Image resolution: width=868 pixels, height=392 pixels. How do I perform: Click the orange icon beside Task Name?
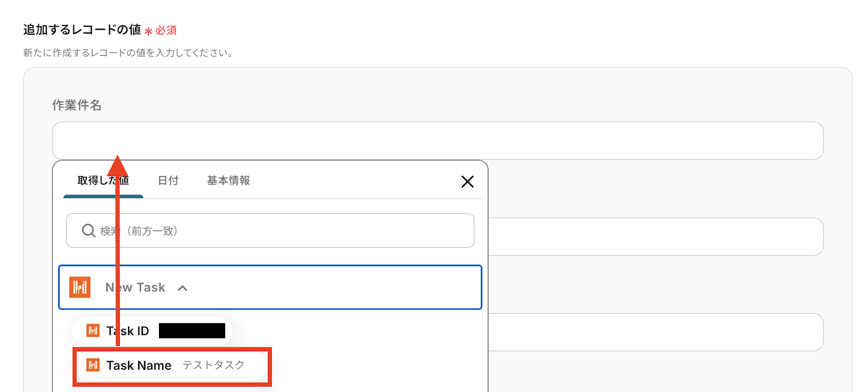click(93, 365)
